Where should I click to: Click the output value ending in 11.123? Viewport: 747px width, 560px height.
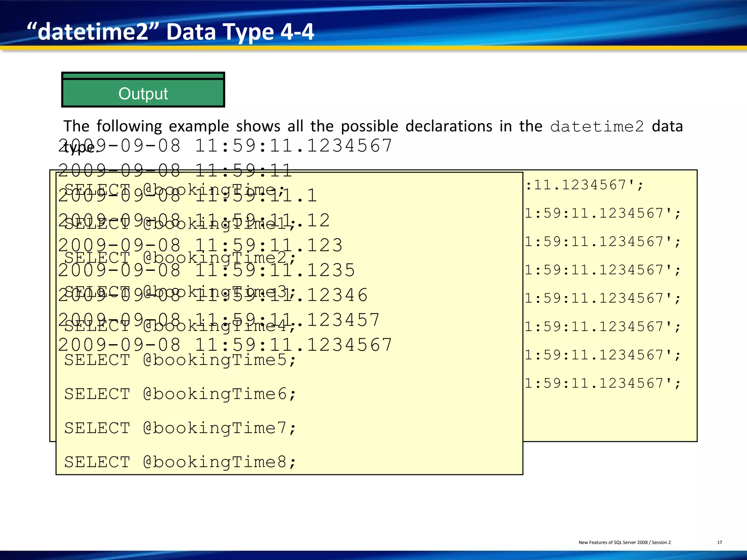pos(200,245)
